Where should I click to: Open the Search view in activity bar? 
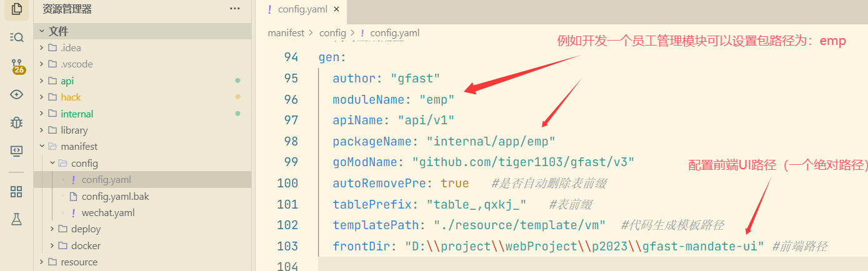(x=17, y=37)
